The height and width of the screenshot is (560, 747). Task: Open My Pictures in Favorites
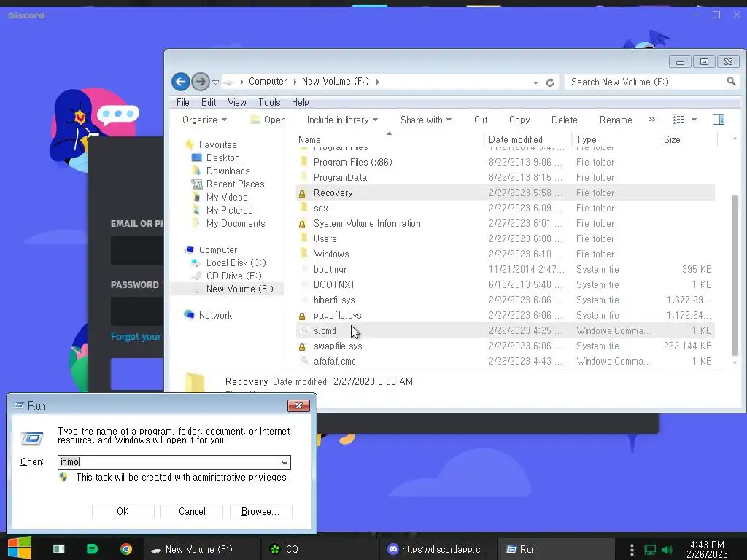click(x=229, y=210)
